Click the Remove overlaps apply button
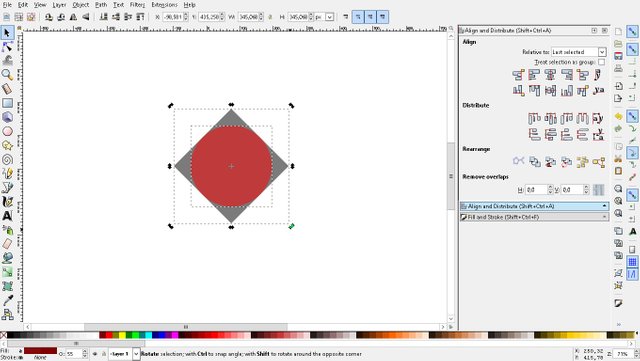 point(598,189)
